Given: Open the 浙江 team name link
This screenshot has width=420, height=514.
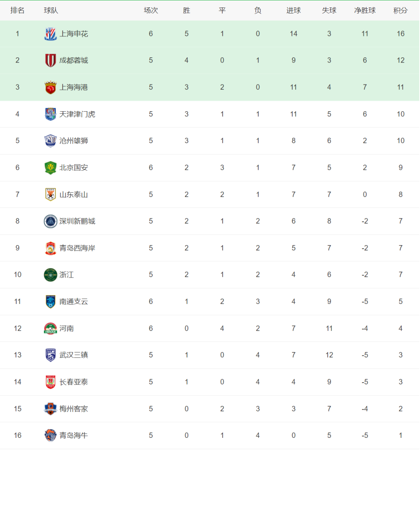Looking at the screenshot, I should (66, 275).
